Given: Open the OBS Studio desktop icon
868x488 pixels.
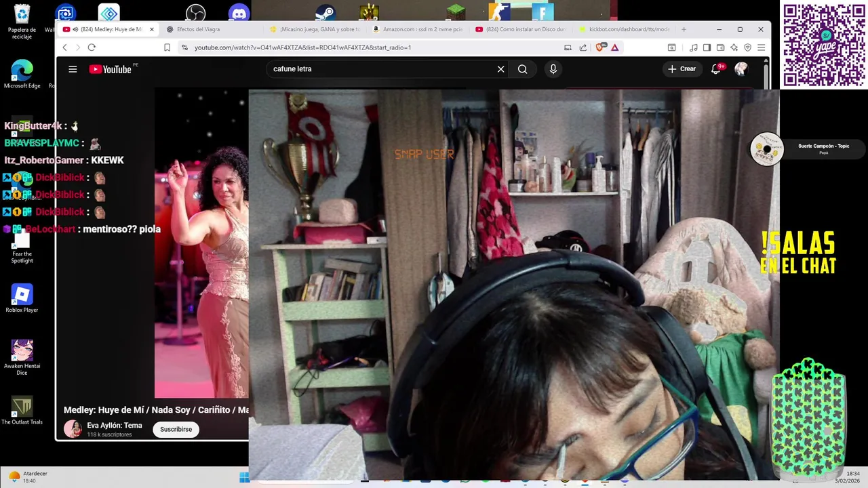Looking at the screenshot, I should [x=195, y=12].
